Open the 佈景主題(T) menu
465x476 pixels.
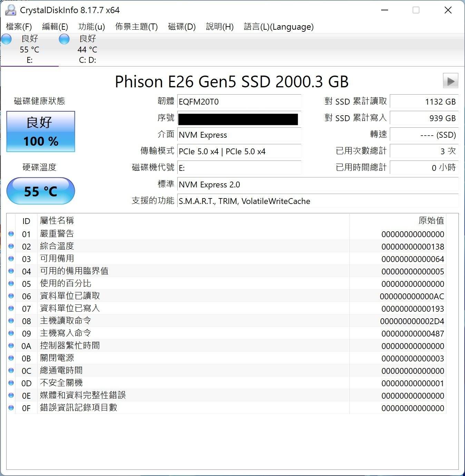[x=136, y=27]
